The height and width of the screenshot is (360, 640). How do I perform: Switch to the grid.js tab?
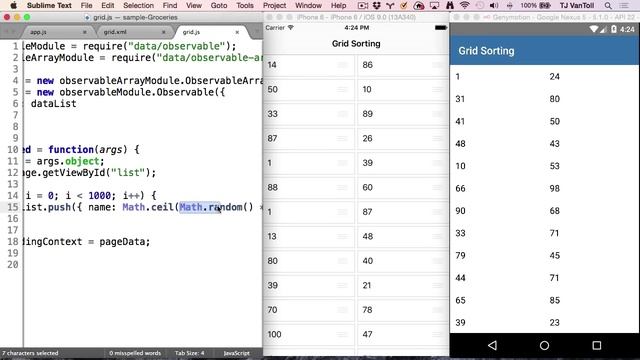coord(191,32)
